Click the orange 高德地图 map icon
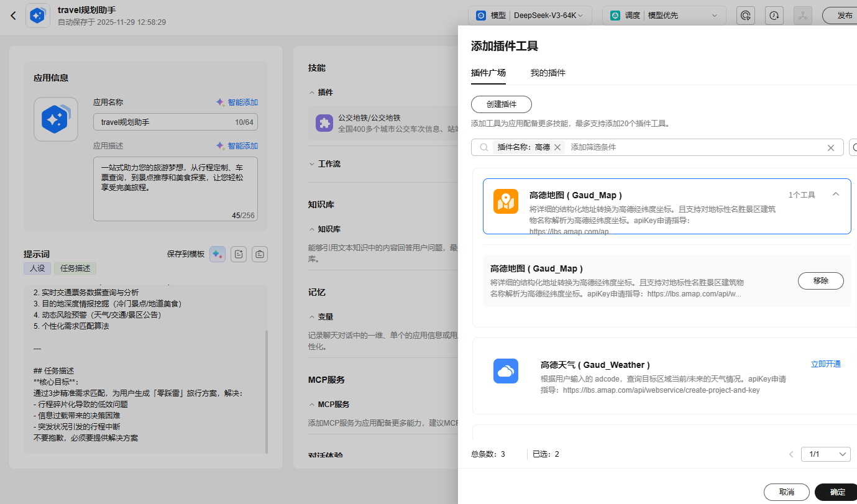 point(506,201)
